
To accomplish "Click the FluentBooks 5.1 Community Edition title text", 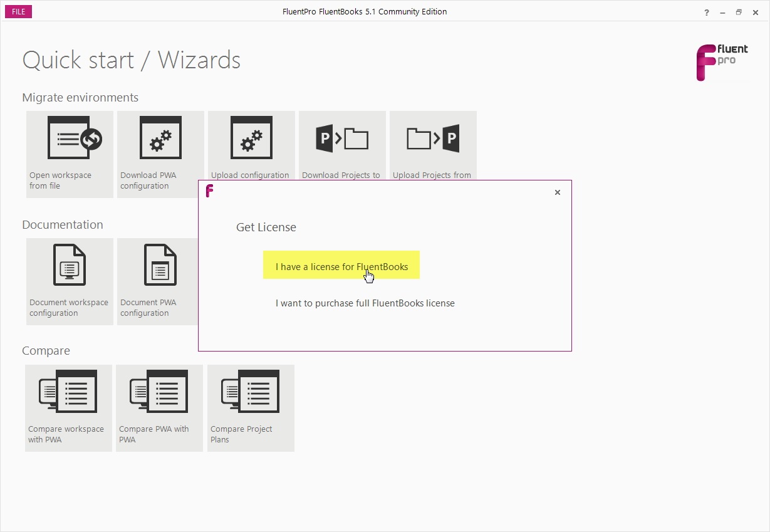I will 365,12.
